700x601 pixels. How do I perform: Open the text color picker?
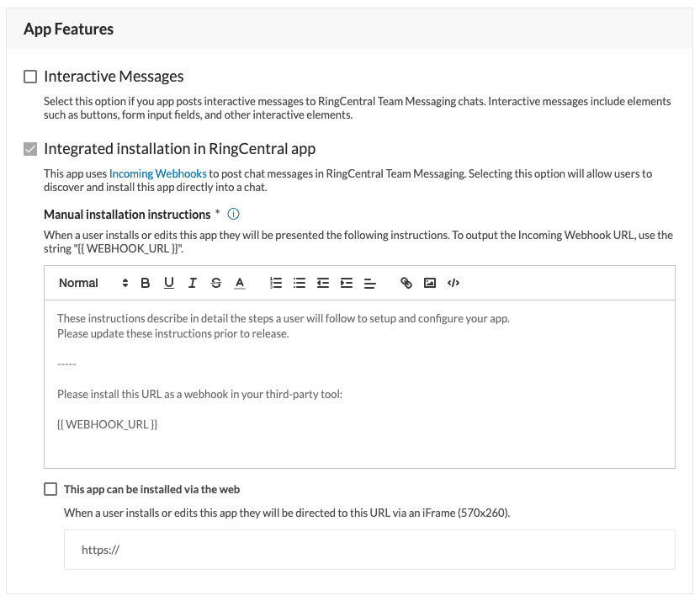pos(240,283)
